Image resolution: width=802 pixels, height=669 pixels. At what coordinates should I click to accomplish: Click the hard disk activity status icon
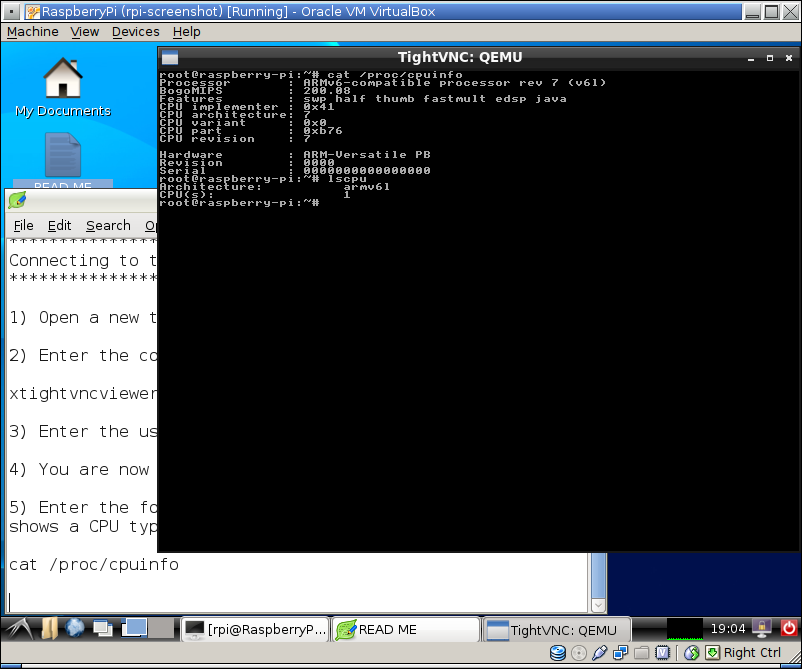[558, 653]
